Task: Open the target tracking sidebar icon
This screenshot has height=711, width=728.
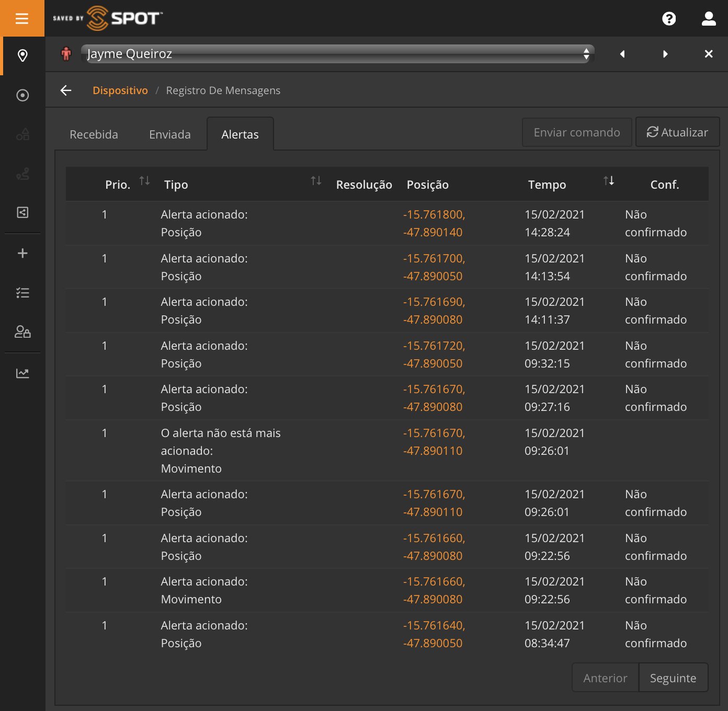Action: [x=22, y=95]
